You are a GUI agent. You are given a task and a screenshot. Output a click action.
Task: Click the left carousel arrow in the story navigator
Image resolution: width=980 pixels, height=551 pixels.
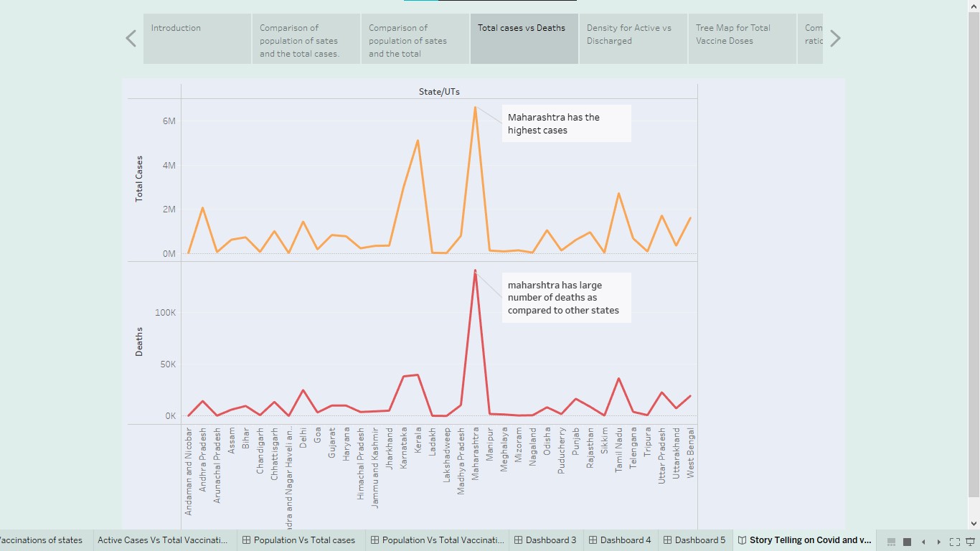click(x=131, y=38)
